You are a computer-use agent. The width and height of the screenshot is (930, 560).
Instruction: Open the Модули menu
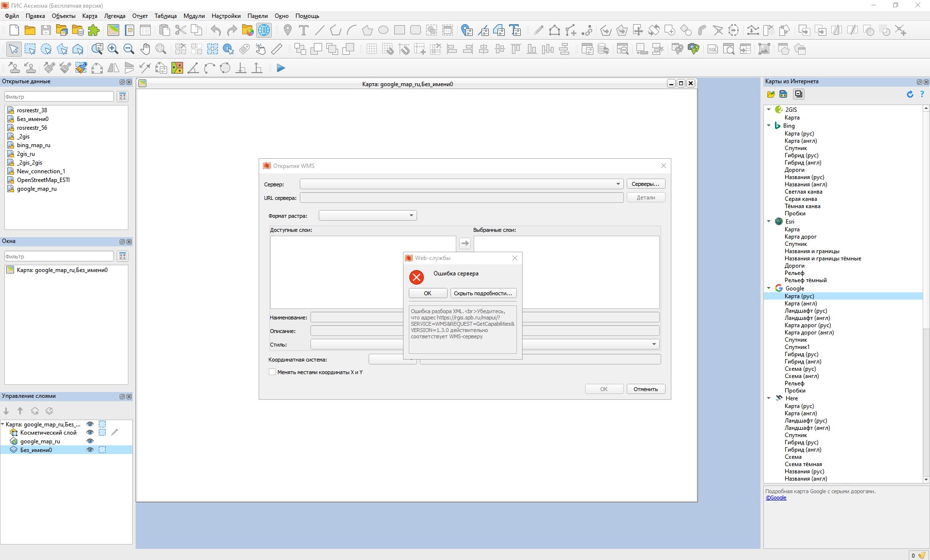click(x=194, y=16)
